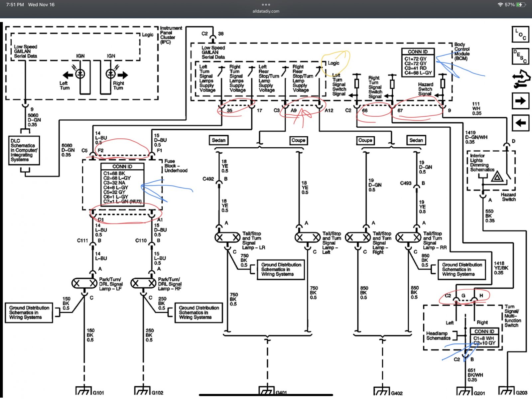Click the G402 ground symbol
This screenshot has width=532, height=399.
[382, 391]
